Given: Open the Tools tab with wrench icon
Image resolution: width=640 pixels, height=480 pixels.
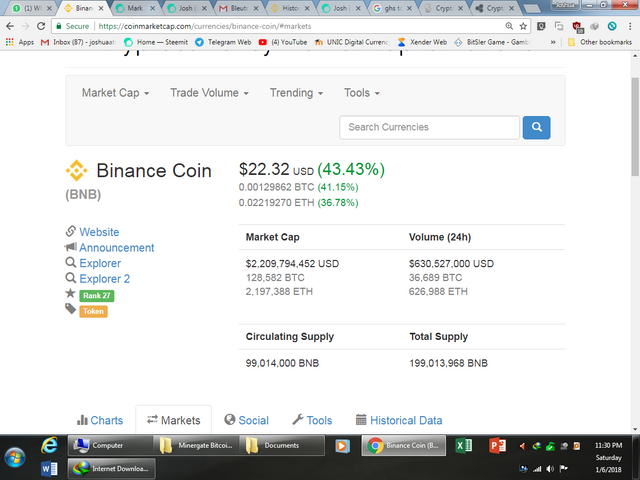Looking at the screenshot, I should point(312,420).
